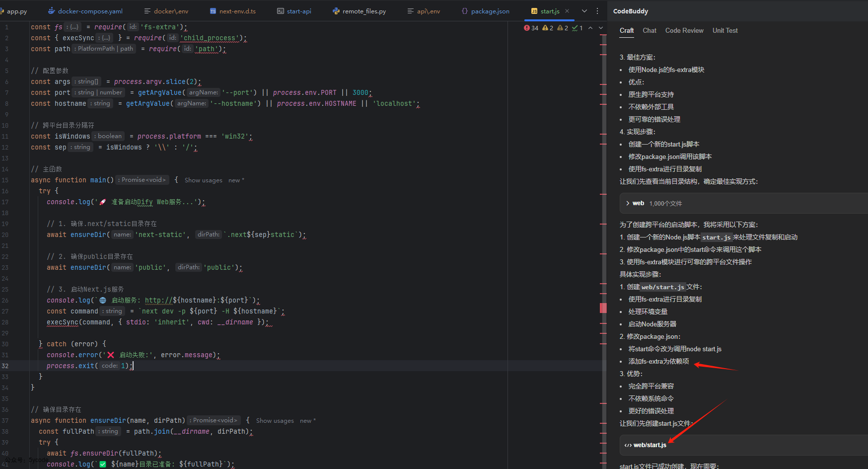
Task: Click the red error count 34 indicator
Action: pyautogui.click(x=531, y=28)
